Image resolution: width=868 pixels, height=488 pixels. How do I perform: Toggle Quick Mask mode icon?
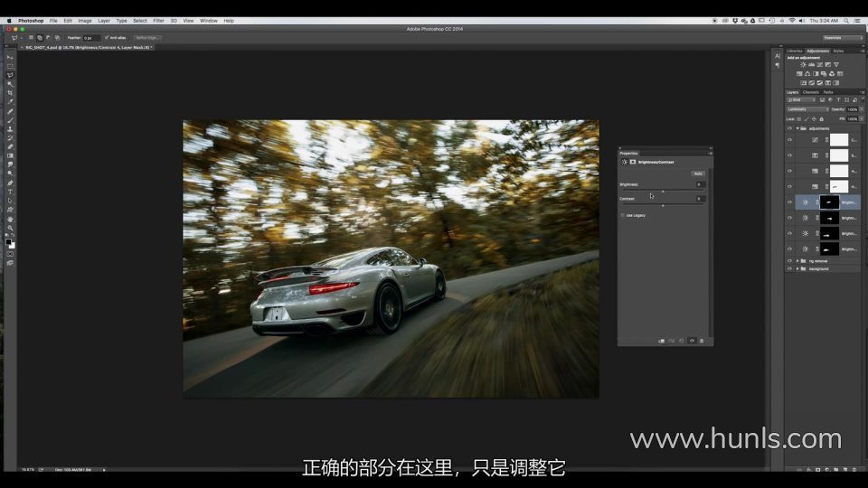[x=10, y=255]
